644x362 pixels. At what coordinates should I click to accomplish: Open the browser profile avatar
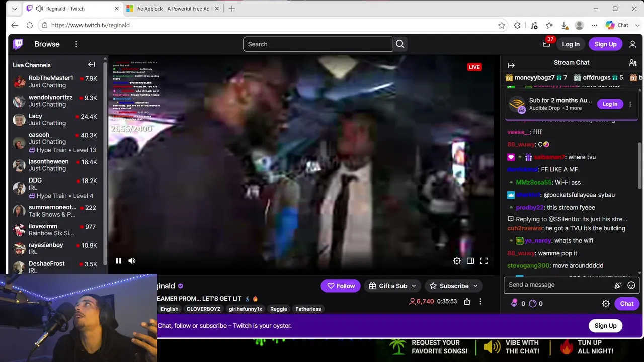(579, 25)
